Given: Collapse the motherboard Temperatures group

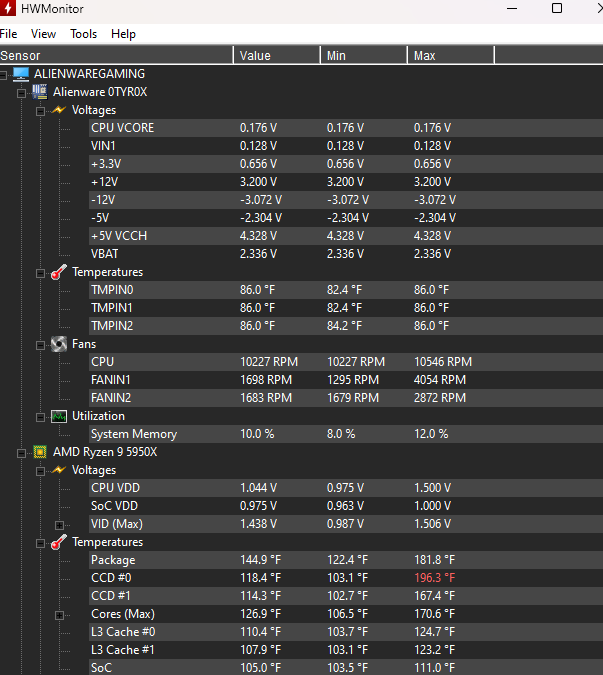Looking at the screenshot, I should pos(40,273).
